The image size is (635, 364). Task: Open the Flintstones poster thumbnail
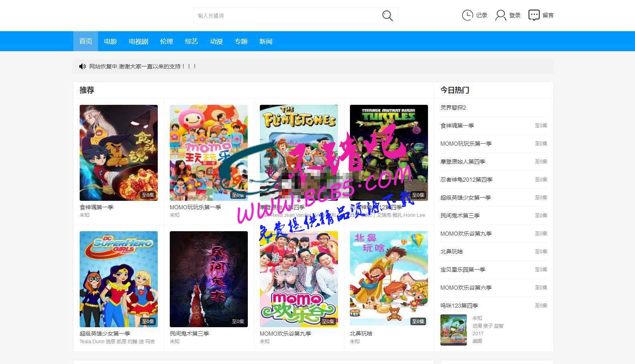pos(299,153)
